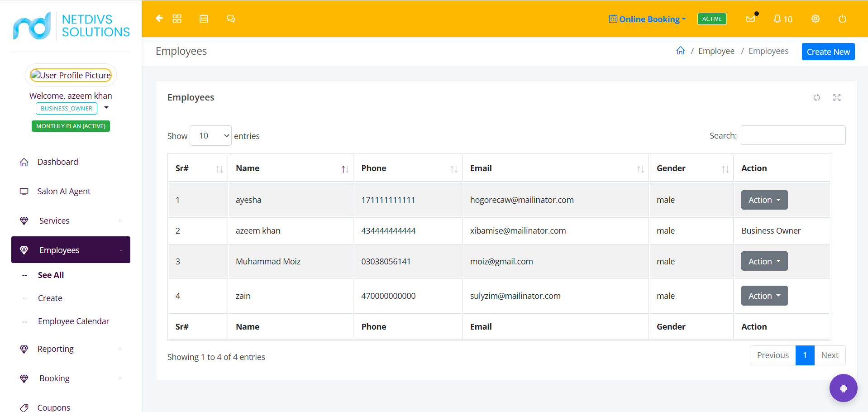This screenshot has height=412, width=868.
Task: Focus the table Search input field
Action: tap(793, 135)
